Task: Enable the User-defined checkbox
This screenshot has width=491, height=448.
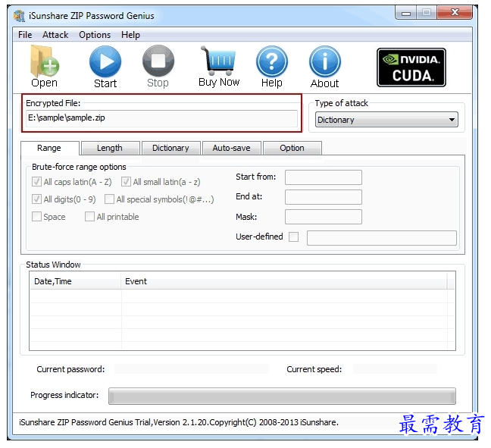Action: point(293,237)
